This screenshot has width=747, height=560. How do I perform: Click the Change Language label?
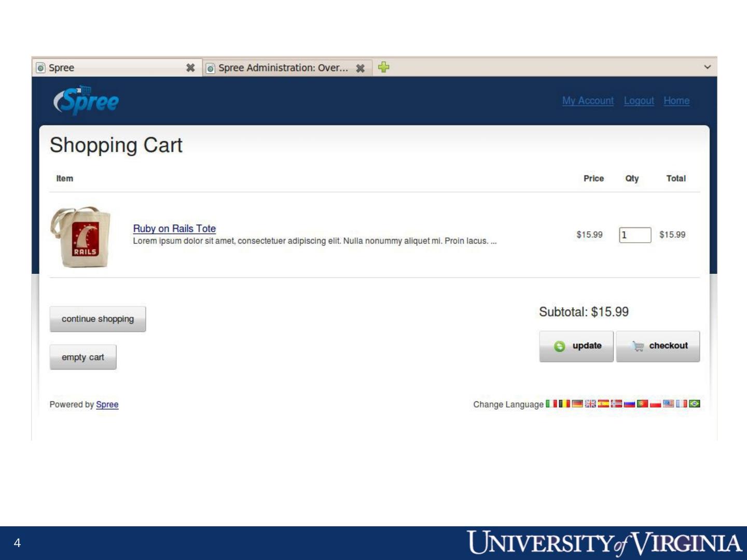point(508,404)
